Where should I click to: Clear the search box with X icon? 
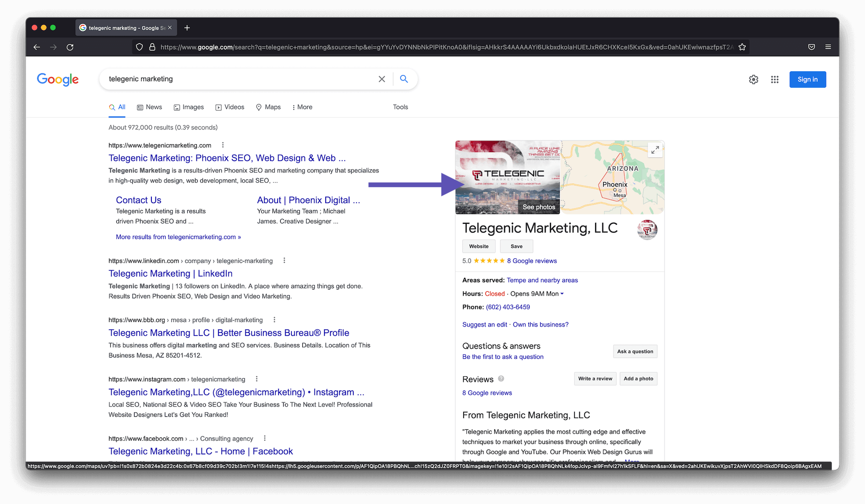click(382, 79)
